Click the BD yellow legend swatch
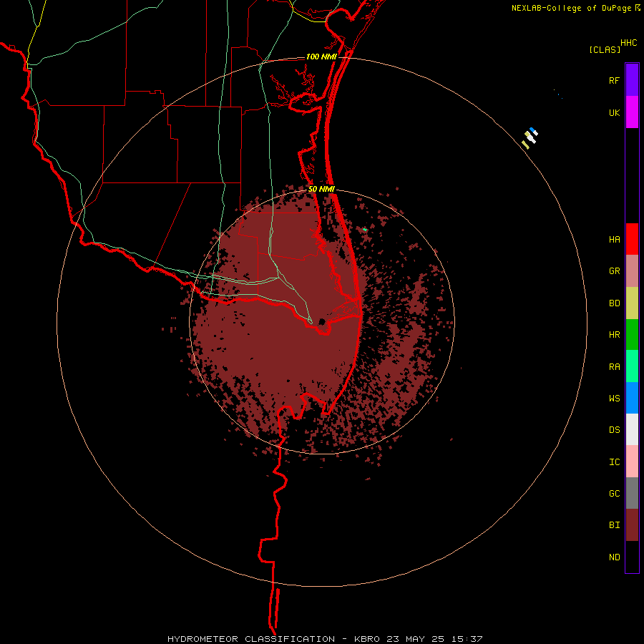The height and width of the screenshot is (644, 644). click(632, 303)
